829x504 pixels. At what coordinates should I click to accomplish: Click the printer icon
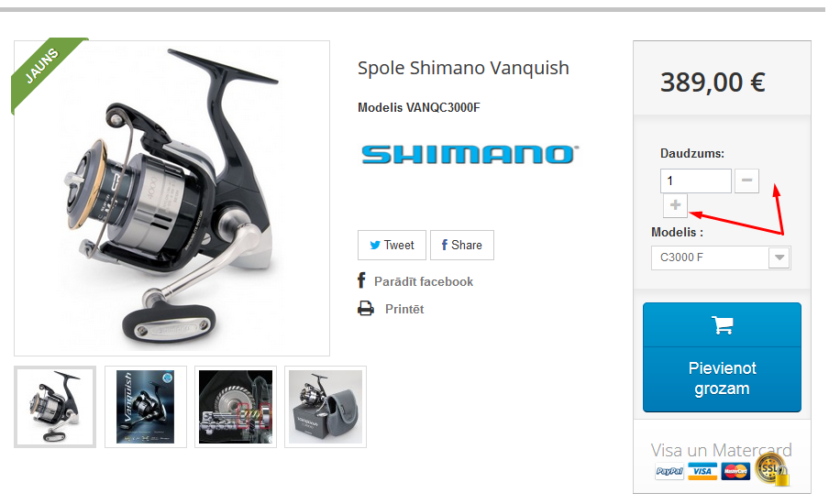[x=366, y=309]
